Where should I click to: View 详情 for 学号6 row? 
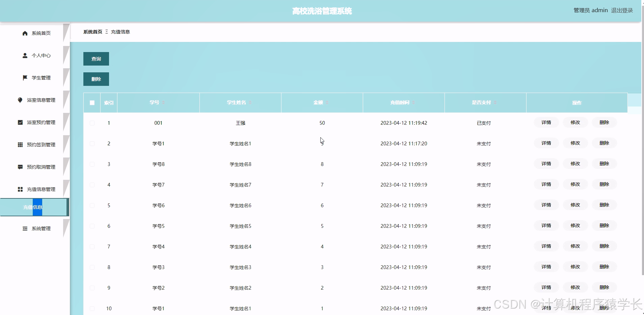[x=546, y=205]
